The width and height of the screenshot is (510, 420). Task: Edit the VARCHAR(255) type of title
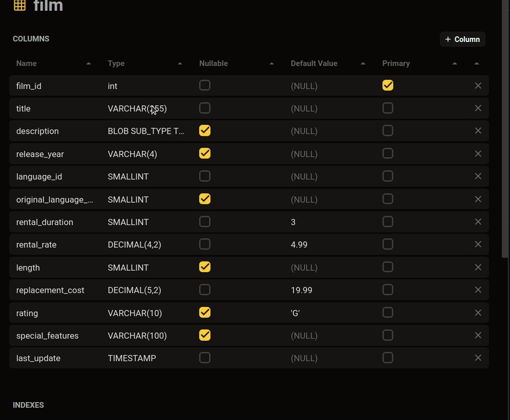pyautogui.click(x=137, y=109)
